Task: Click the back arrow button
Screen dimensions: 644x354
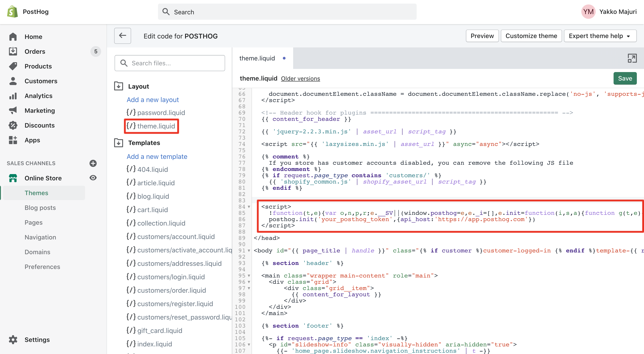Action: (x=122, y=36)
